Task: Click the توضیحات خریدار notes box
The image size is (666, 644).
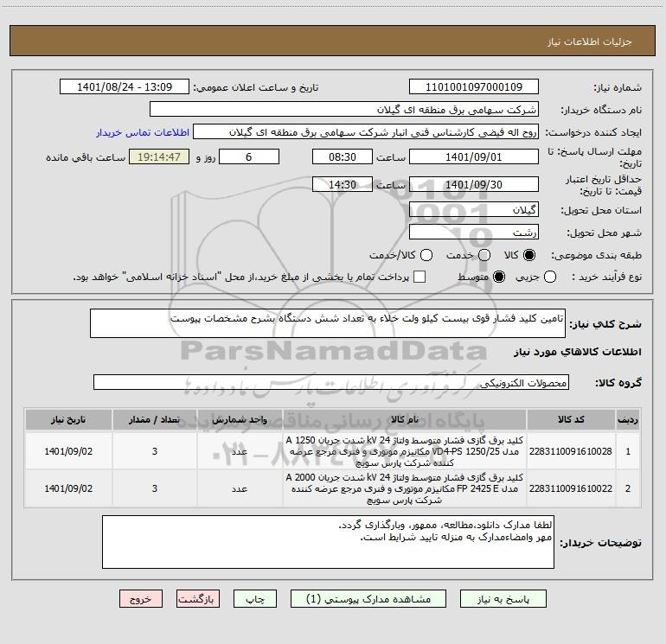Action: (328, 542)
